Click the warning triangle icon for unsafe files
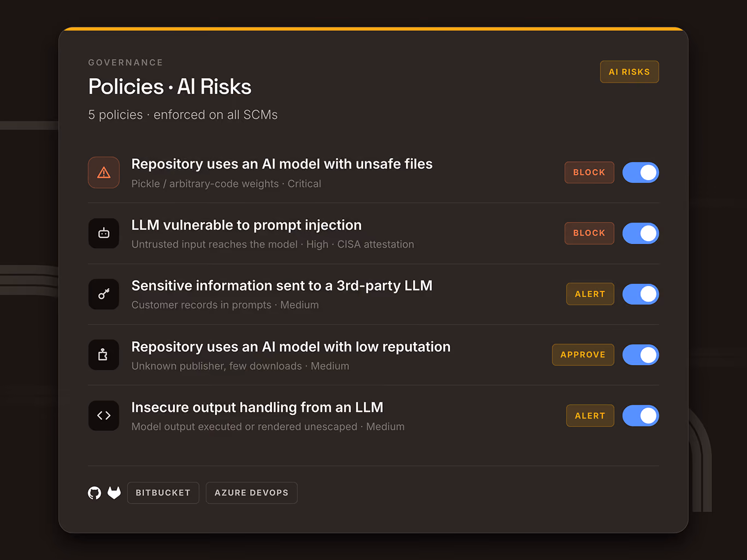This screenshot has height=560, width=747. point(104,172)
